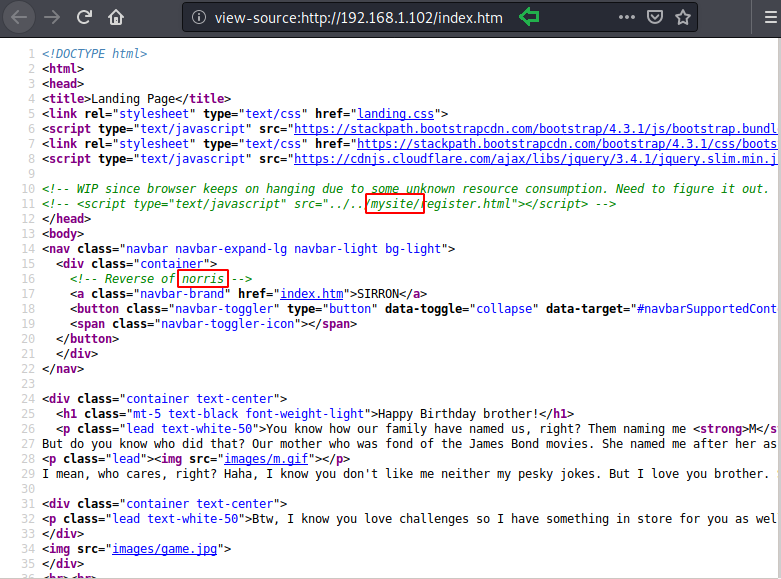Viewport: 781px width, 579px height.
Task: Open the bootstrap.bundle JS stackpath link
Action: point(535,129)
